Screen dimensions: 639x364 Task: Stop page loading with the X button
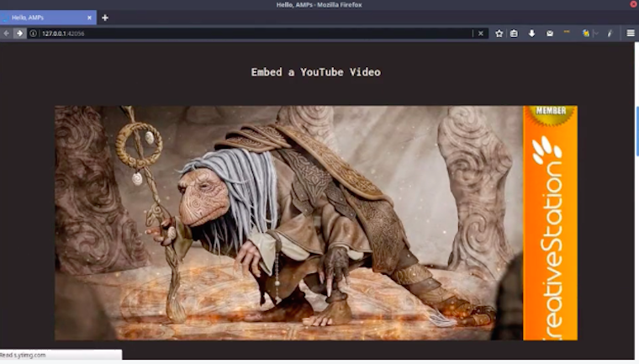click(x=481, y=34)
